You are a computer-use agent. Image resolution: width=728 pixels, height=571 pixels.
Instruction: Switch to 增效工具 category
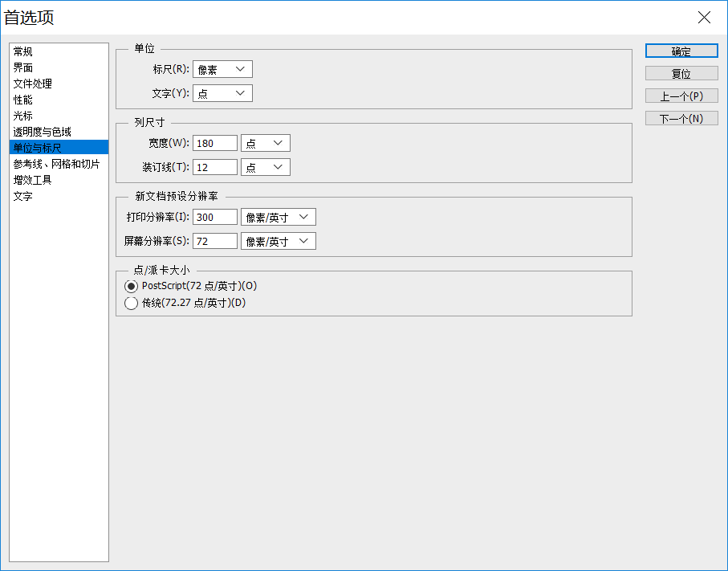pyautogui.click(x=59, y=180)
